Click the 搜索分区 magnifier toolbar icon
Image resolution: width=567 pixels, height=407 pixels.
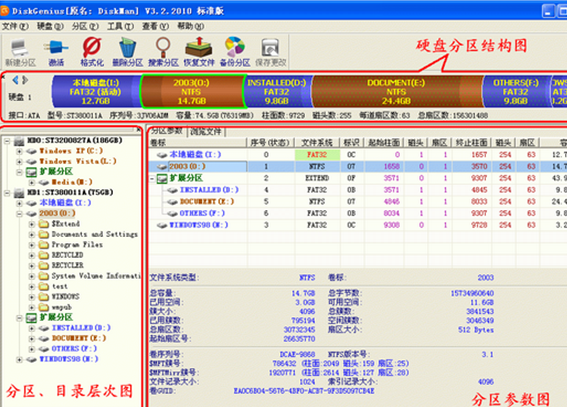163,52
